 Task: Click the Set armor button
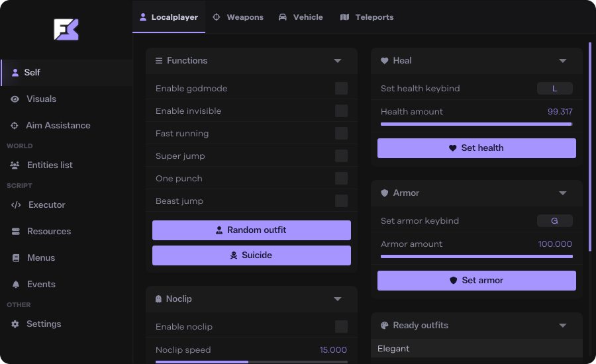coord(477,281)
